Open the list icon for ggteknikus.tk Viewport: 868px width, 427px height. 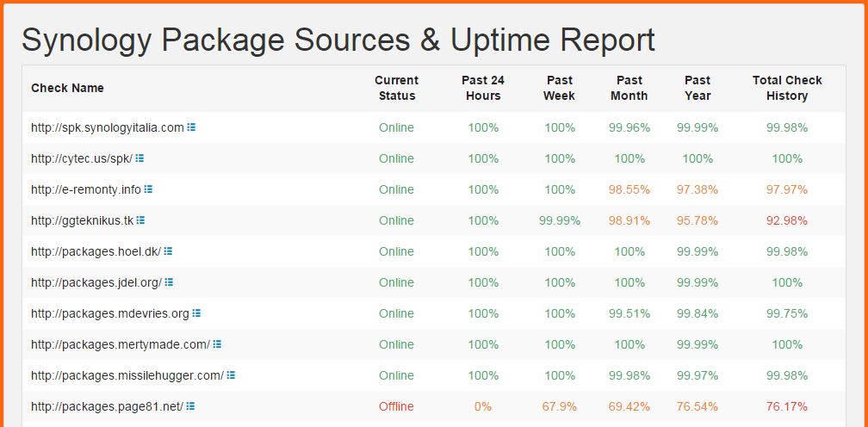coord(140,220)
